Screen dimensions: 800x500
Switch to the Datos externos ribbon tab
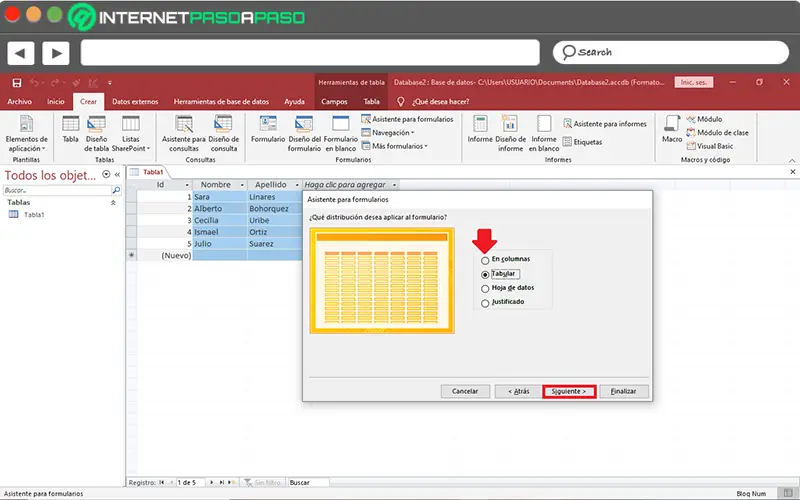point(134,101)
